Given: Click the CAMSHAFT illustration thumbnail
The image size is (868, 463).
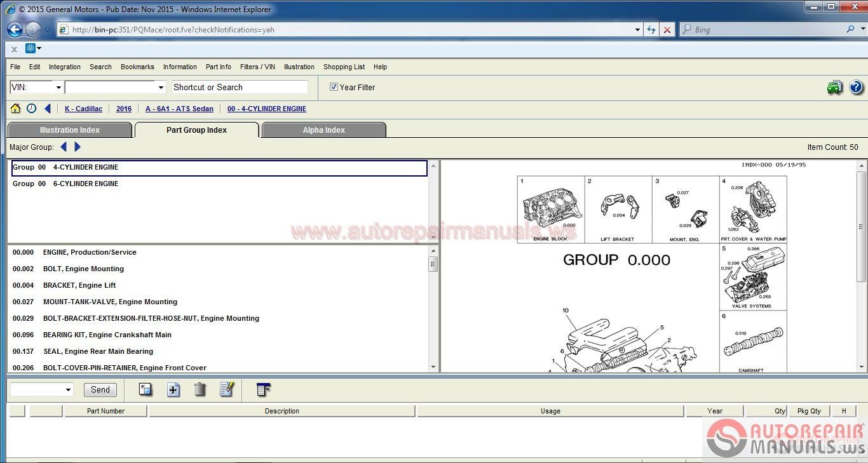Looking at the screenshot, I should pyautogui.click(x=753, y=342).
